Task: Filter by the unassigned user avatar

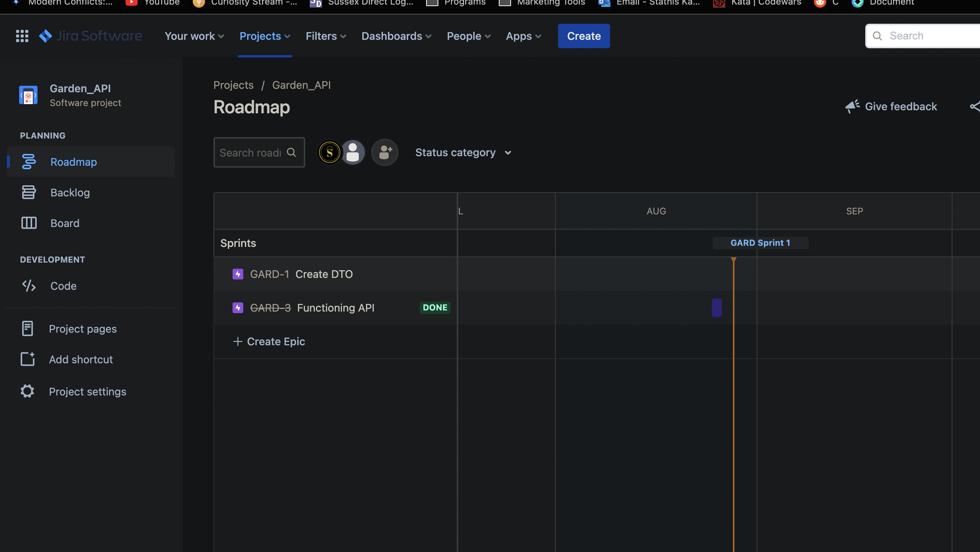Action: click(x=353, y=152)
